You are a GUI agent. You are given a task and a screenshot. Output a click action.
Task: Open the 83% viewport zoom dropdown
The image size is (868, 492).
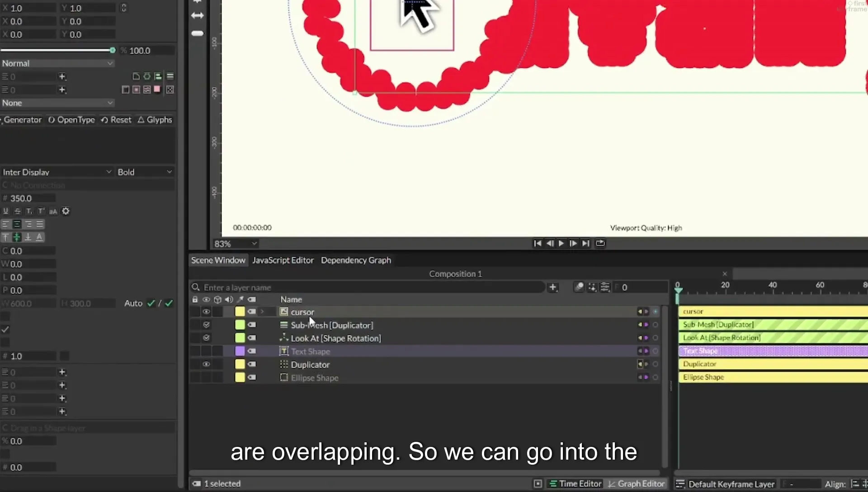point(236,244)
